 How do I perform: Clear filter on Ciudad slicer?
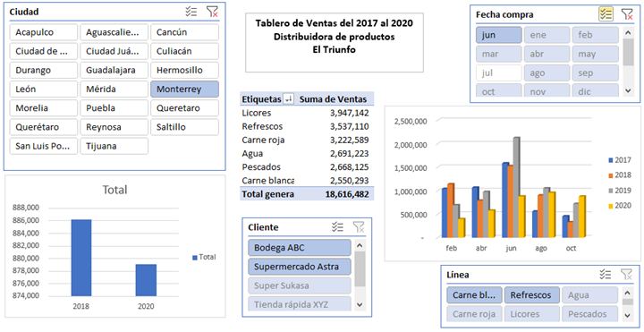[212, 12]
